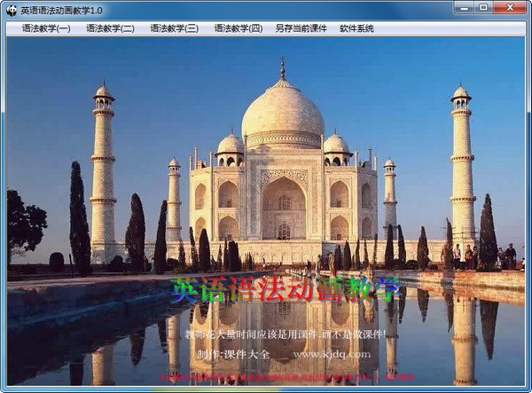Image resolution: width=532 pixels, height=393 pixels.
Task: Open the 语法教学(四) menu
Action: (239, 28)
